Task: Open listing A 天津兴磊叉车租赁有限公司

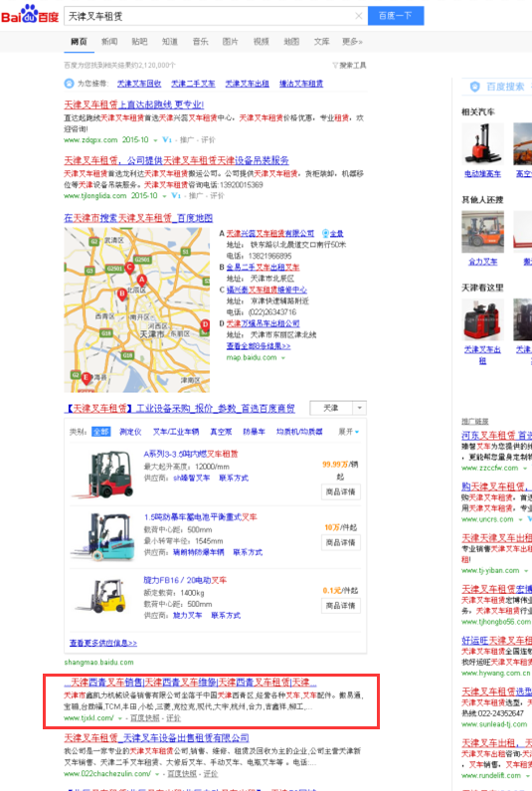Action: (270, 233)
